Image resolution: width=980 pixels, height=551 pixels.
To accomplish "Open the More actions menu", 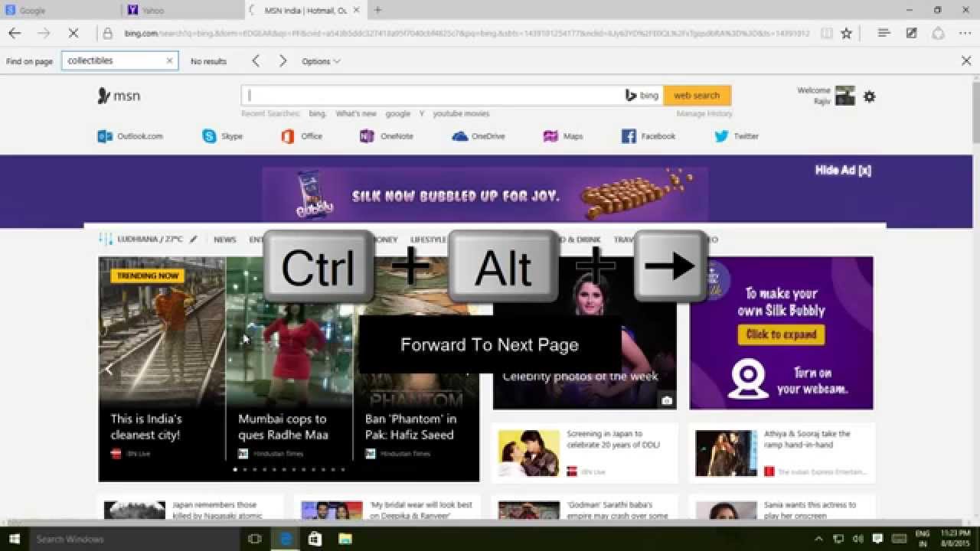I will 965,33.
